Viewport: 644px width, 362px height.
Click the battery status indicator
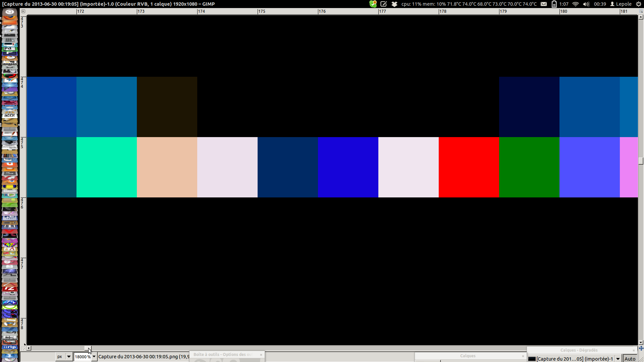pyautogui.click(x=554, y=4)
